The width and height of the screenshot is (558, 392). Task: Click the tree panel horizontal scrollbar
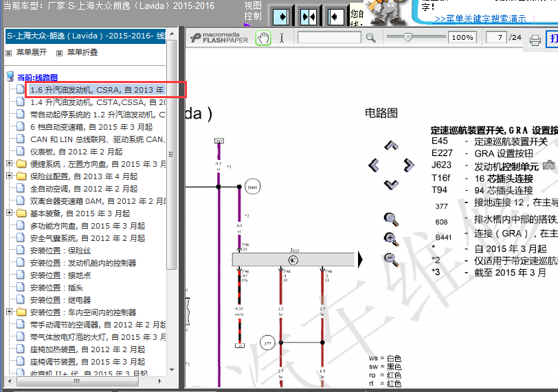(77, 381)
